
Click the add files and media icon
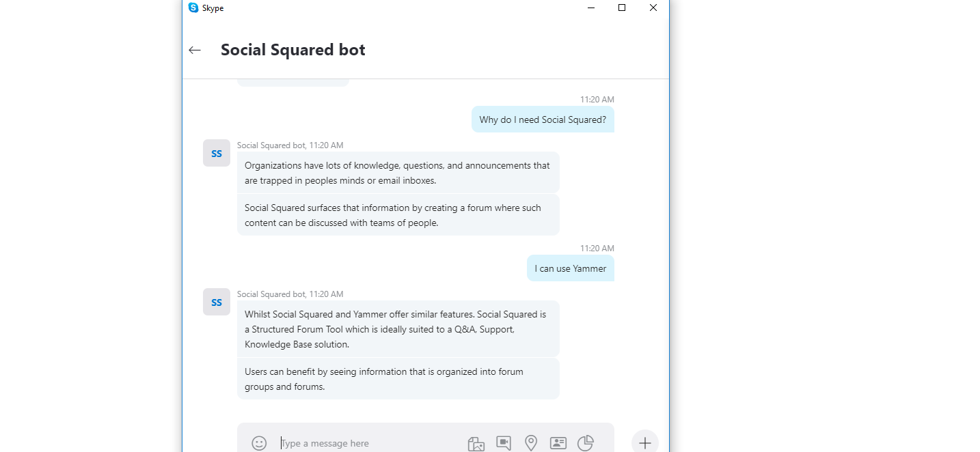pyautogui.click(x=476, y=443)
